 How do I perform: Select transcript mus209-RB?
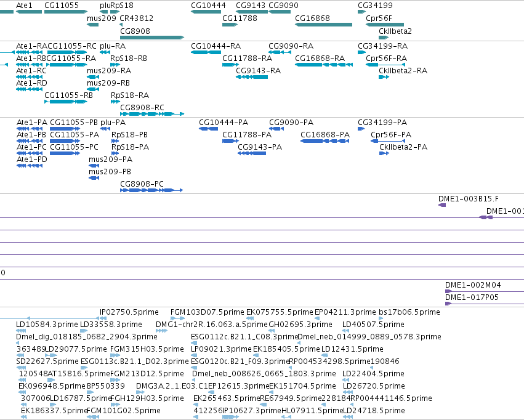(93, 89)
